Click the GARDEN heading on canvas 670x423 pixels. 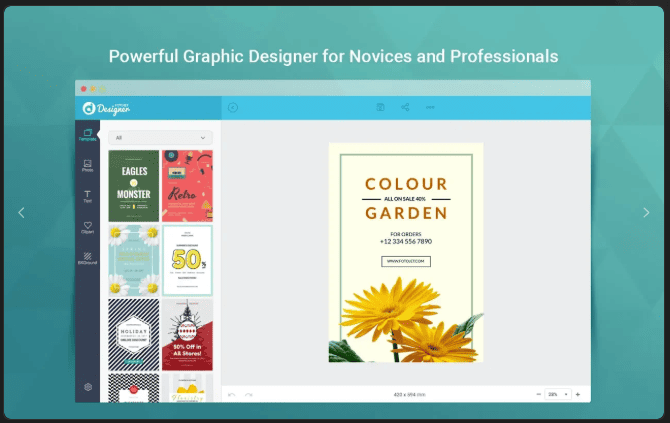406,213
